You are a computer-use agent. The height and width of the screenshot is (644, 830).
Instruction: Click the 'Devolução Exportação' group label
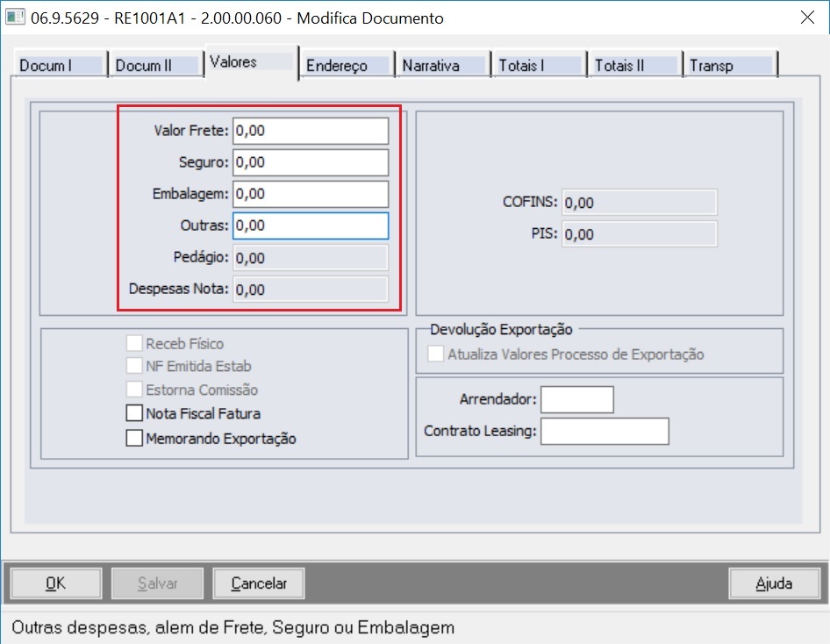pyautogui.click(x=501, y=329)
